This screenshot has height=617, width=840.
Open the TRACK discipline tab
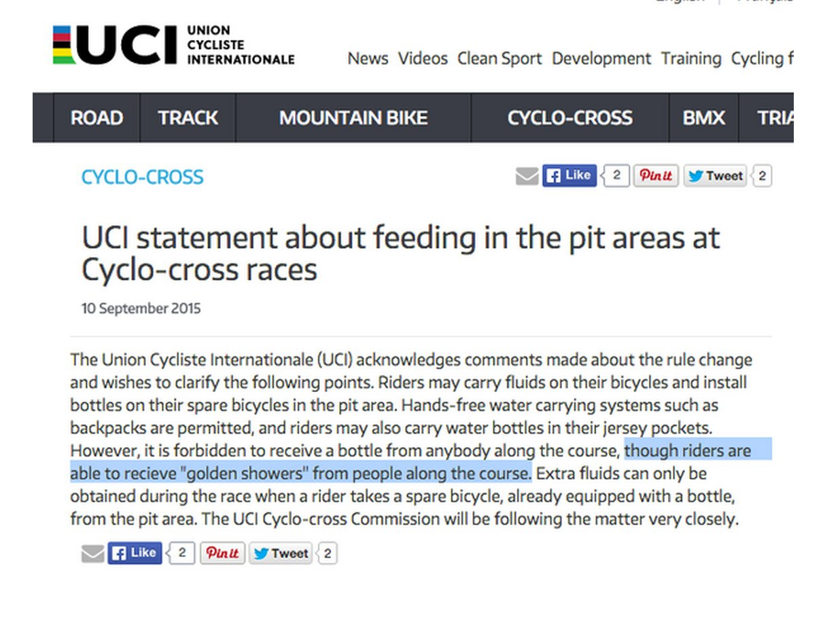coord(188,118)
